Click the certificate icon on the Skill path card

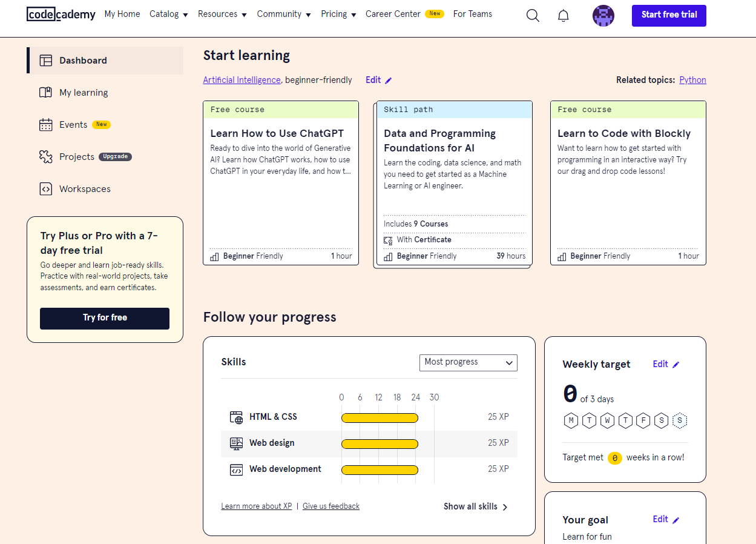click(388, 240)
